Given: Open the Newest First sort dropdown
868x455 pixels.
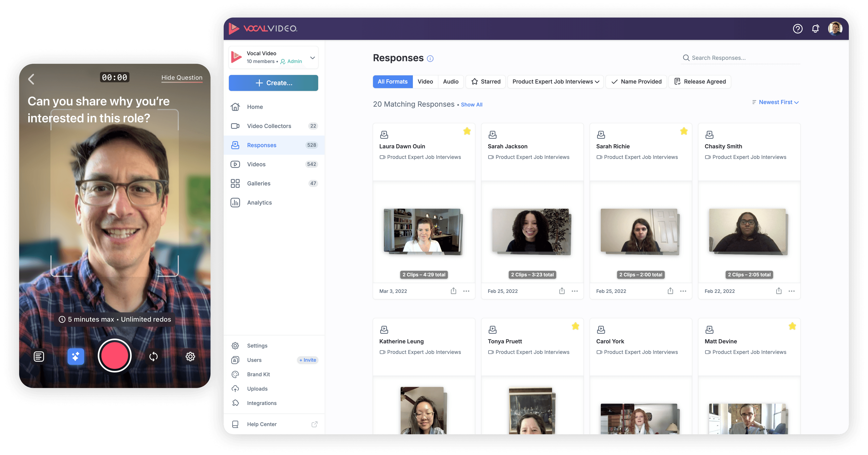Looking at the screenshot, I should pyautogui.click(x=775, y=102).
